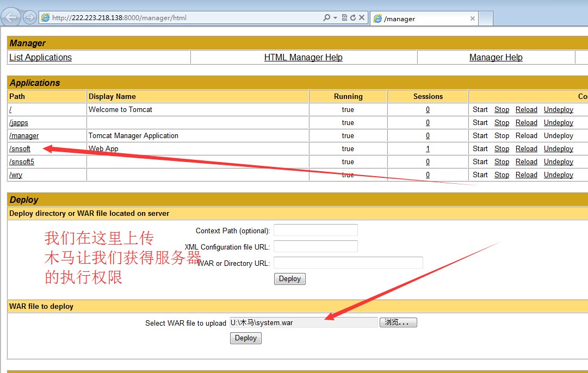Image resolution: width=588 pixels, height=373 pixels.
Task: Reload the /snsoft application
Action: [527, 149]
